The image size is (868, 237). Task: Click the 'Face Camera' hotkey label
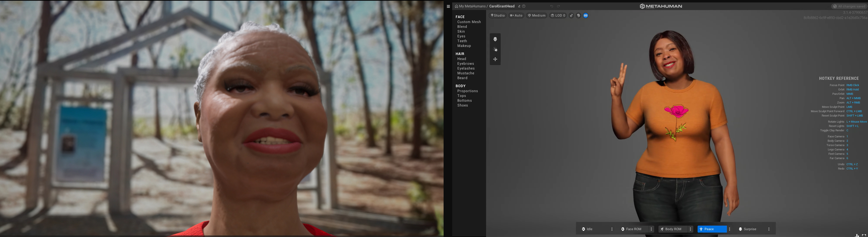(836, 137)
